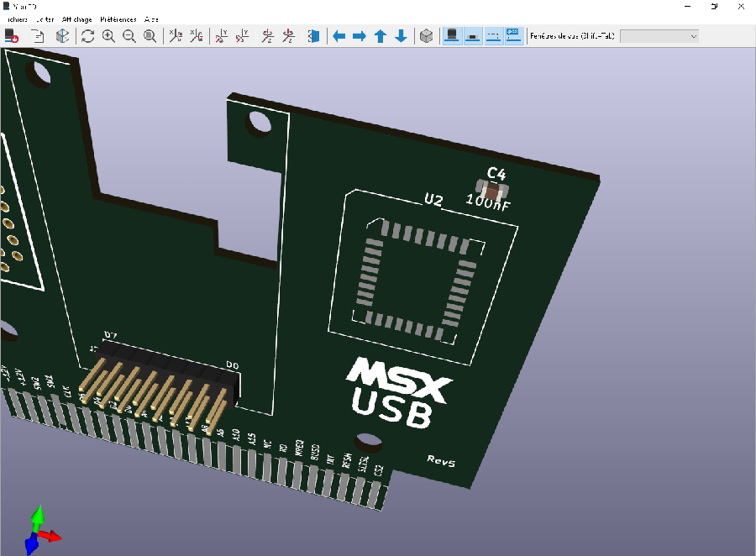Click the U2 chip footprint pads
Screen dimensions: 756x556
(x=418, y=281)
